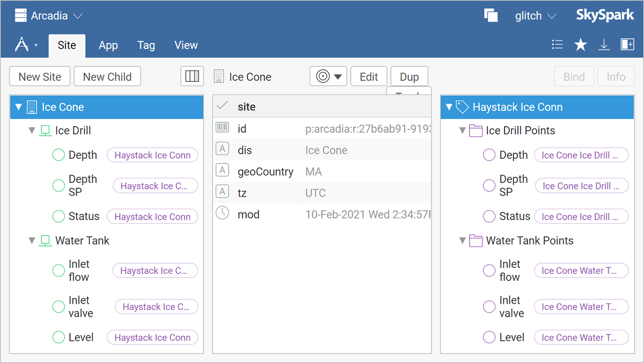Click the download icon in header
Screen dimensions: 644x363
[604, 45]
